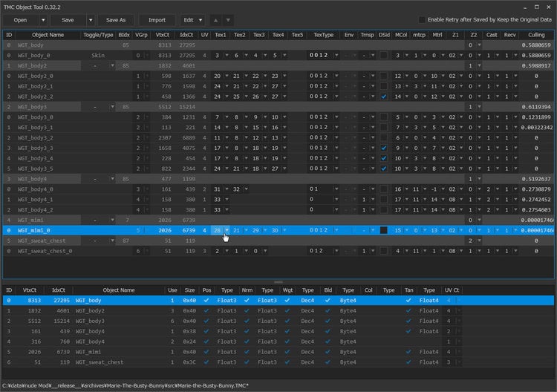Open the TexType dropdown for WGT_body_0
Viewport: 557px width, 392px height.
point(336,56)
